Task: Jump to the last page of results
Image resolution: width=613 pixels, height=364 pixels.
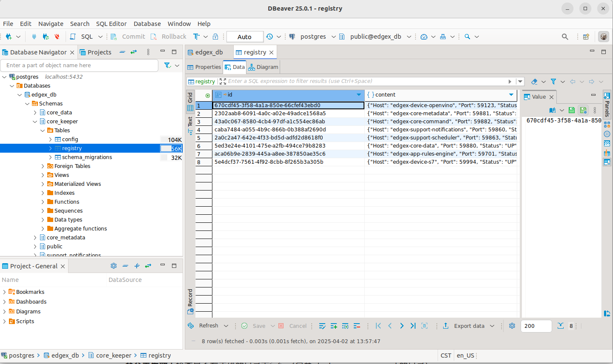Action: [x=412, y=326]
